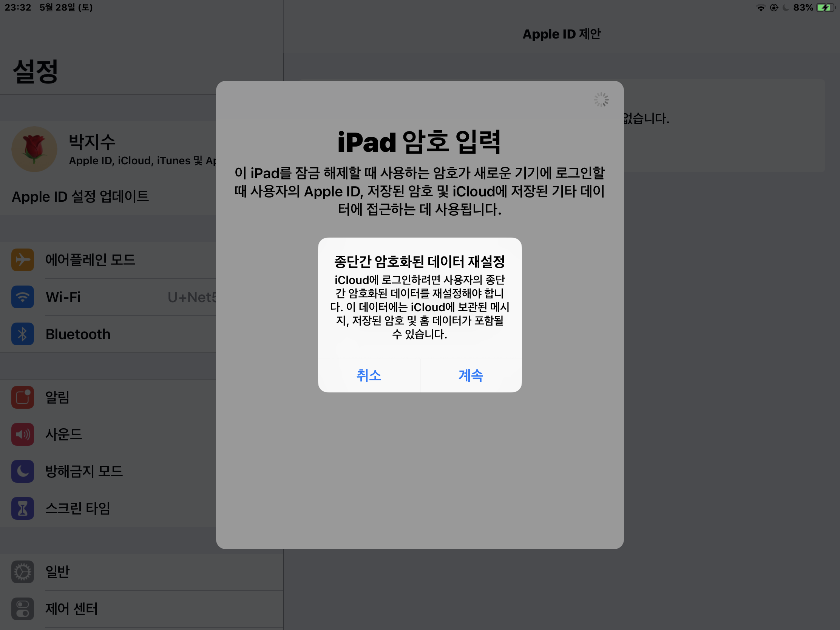Click the 일반 general gear icon

22,571
